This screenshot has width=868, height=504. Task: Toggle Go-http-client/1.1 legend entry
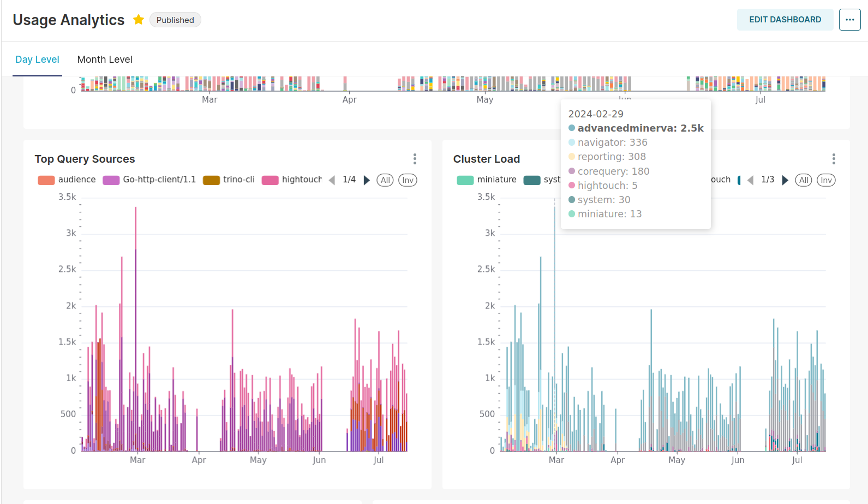[149, 180]
